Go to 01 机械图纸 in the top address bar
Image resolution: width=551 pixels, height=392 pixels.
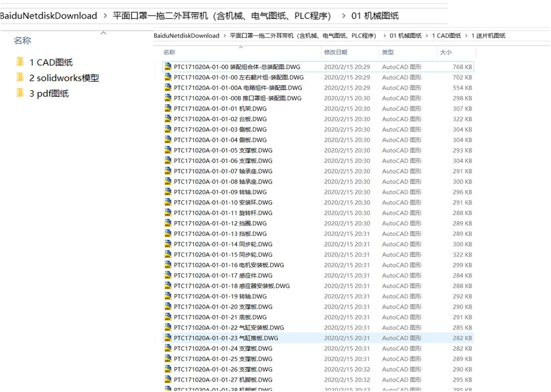375,16
